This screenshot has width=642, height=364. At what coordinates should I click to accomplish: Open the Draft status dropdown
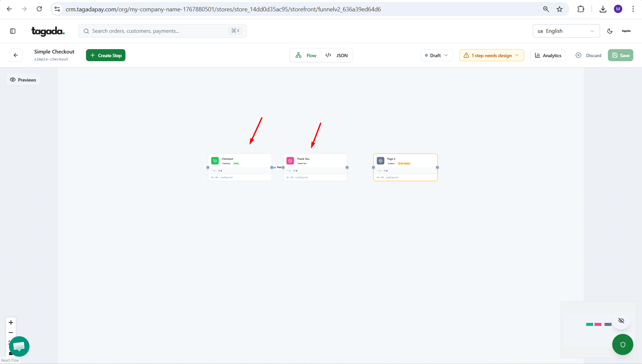436,55
